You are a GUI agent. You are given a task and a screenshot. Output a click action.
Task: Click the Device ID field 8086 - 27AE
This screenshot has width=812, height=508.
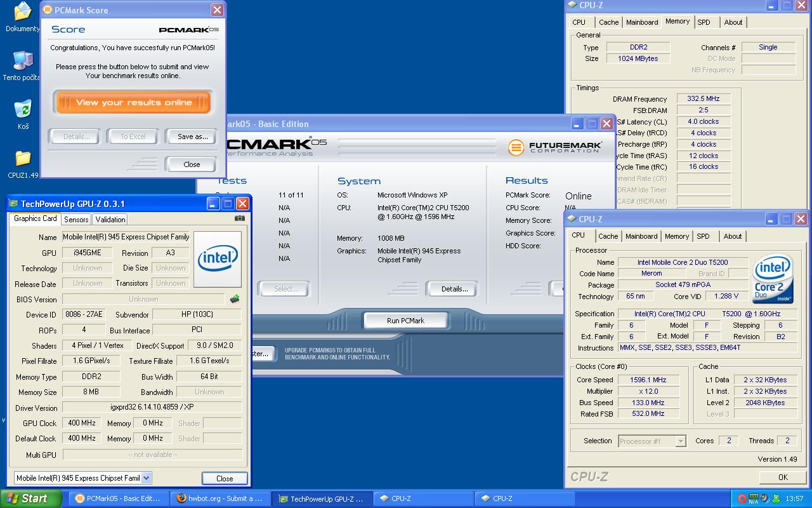pyautogui.click(x=83, y=314)
